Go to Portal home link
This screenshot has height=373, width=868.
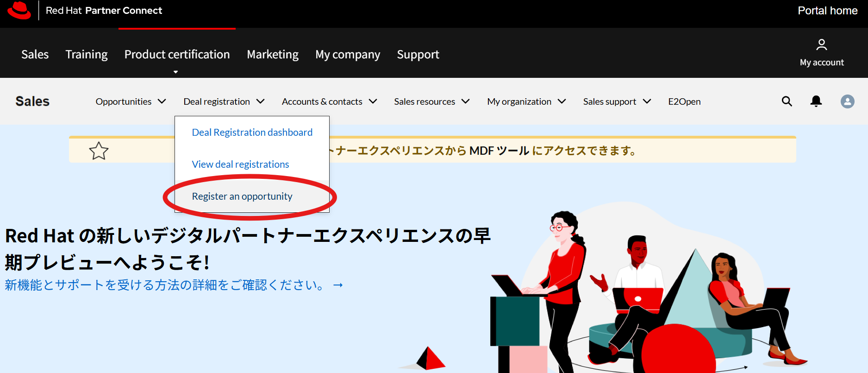click(827, 11)
